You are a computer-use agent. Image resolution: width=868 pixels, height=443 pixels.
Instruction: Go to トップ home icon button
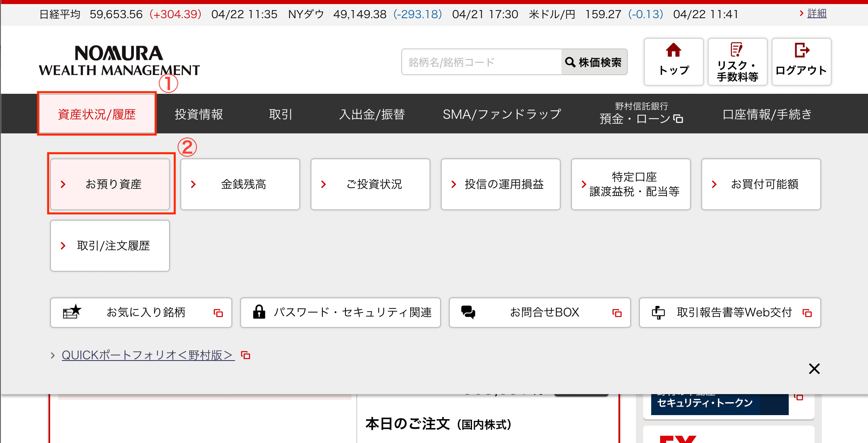tap(673, 62)
